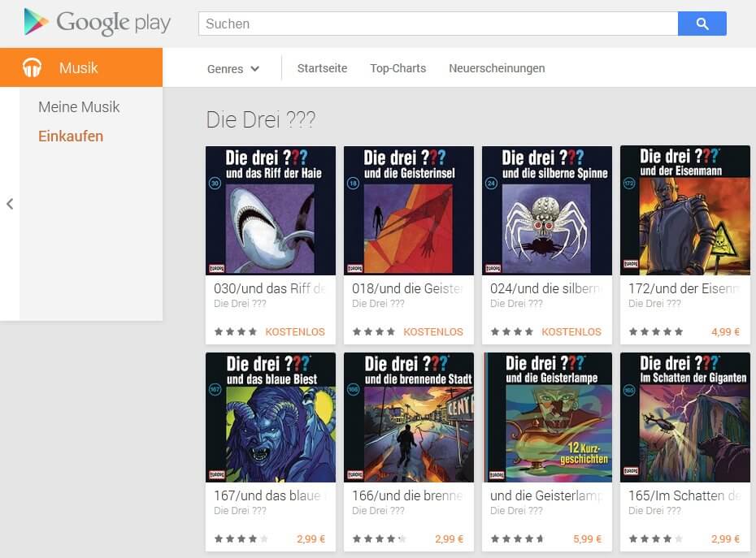Click KOSTENLOS on the 030 Riff album
756x558 pixels.
[x=295, y=332]
